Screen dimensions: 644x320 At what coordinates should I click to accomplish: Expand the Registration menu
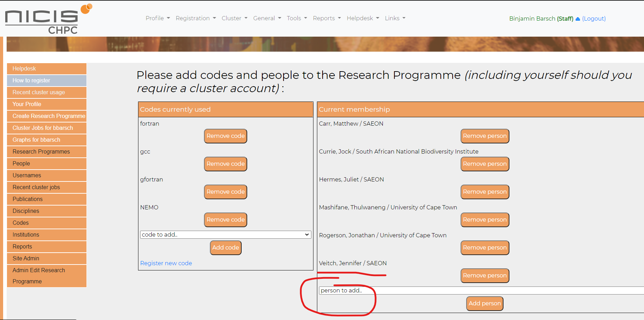coord(196,18)
